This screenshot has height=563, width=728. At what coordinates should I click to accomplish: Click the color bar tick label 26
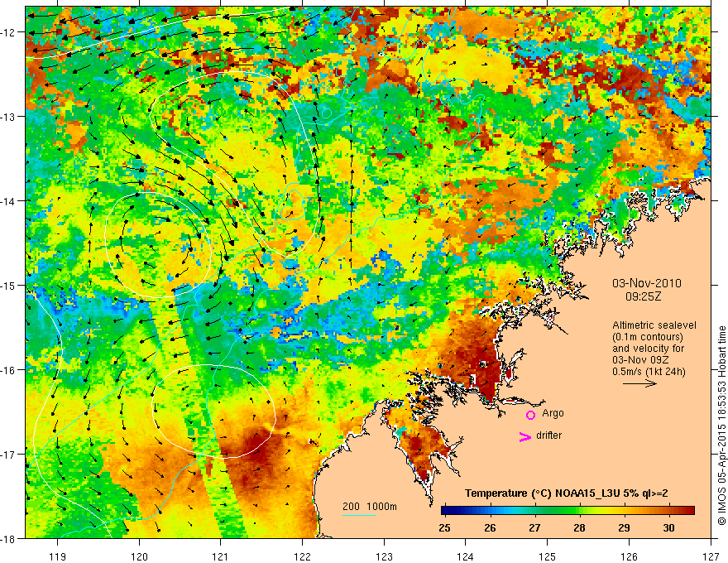click(490, 528)
